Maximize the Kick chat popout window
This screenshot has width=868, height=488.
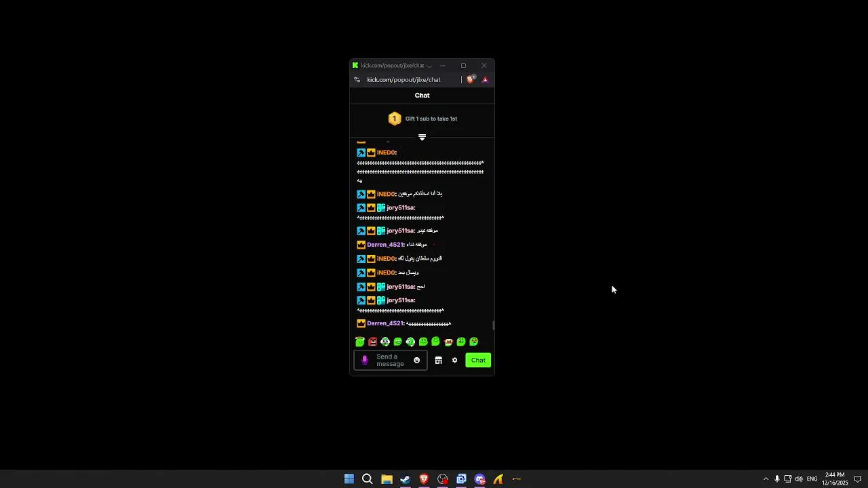click(x=463, y=66)
